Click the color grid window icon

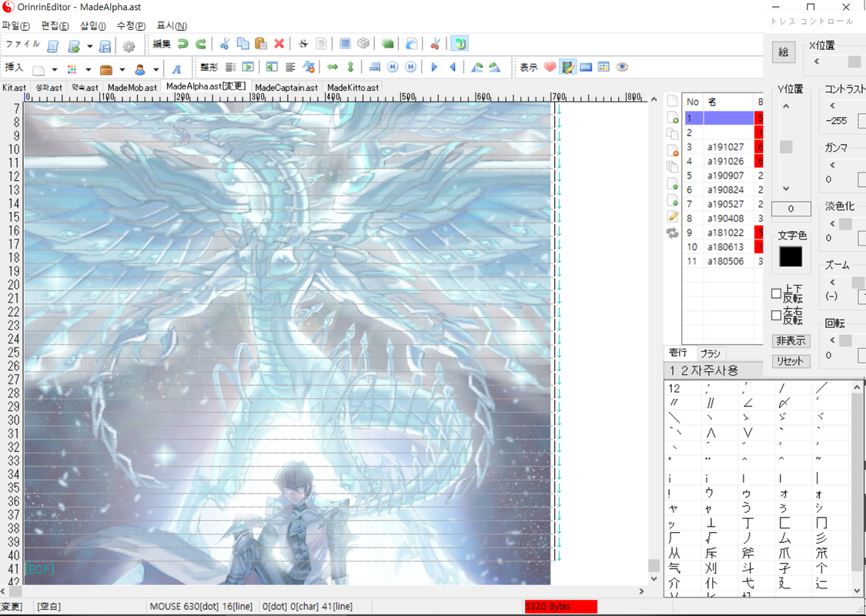point(604,67)
